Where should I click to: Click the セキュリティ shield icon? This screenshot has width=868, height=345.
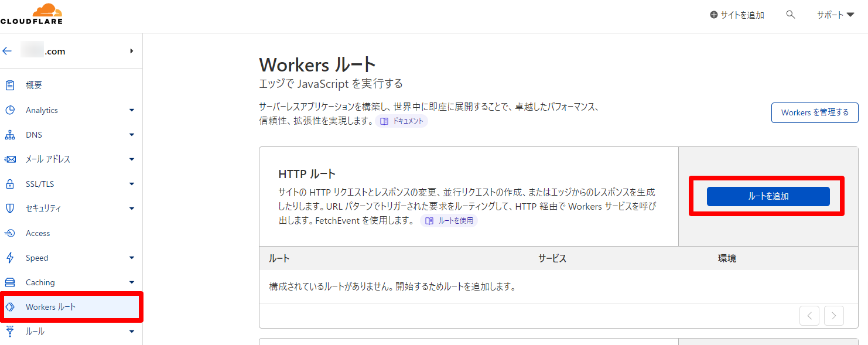(10, 209)
